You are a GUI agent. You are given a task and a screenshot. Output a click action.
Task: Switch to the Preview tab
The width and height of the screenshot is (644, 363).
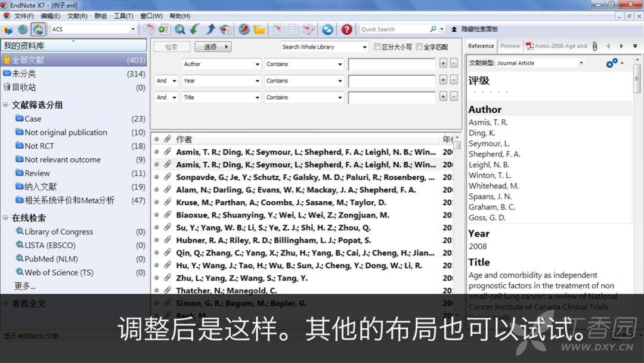[510, 46]
